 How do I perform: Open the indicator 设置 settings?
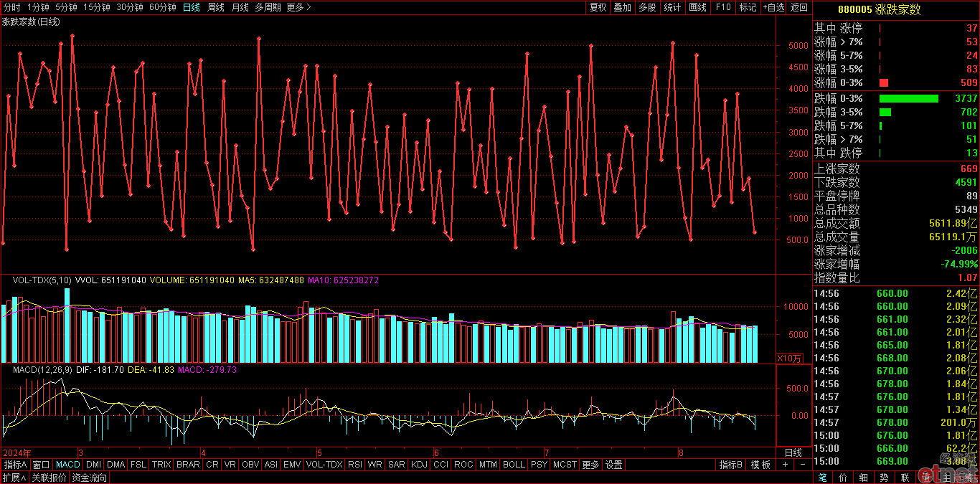tap(613, 465)
